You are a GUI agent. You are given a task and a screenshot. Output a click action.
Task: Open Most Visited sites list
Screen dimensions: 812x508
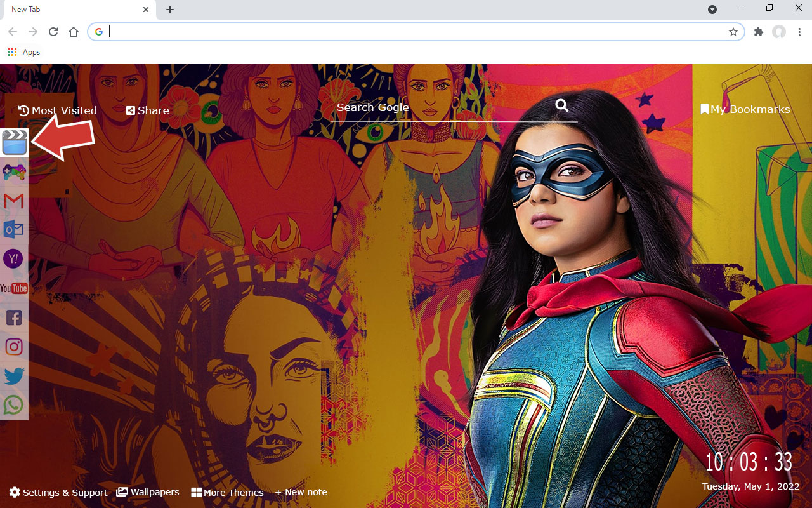coord(58,110)
